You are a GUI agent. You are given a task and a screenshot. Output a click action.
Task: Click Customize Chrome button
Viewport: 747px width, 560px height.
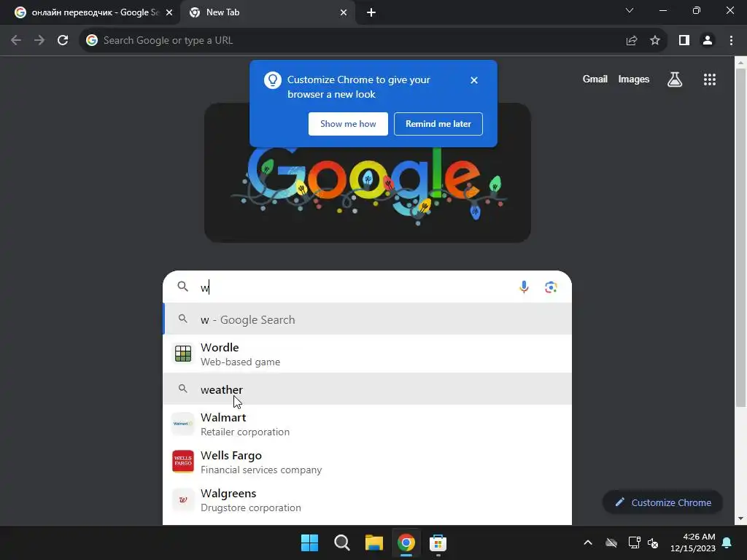tap(662, 502)
